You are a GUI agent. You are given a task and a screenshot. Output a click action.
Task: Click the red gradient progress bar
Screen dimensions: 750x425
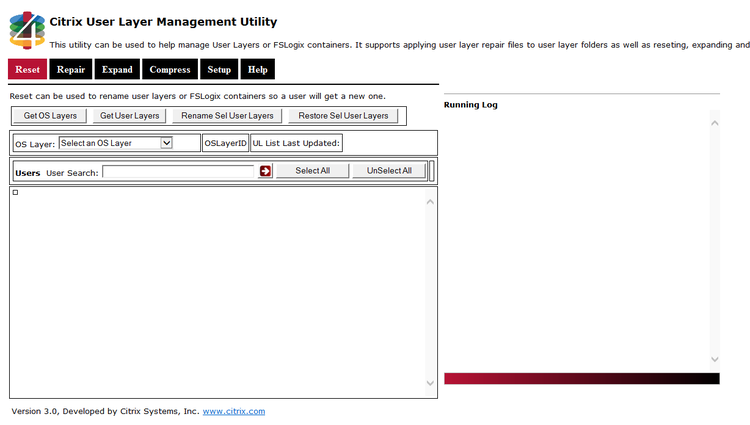(582, 379)
